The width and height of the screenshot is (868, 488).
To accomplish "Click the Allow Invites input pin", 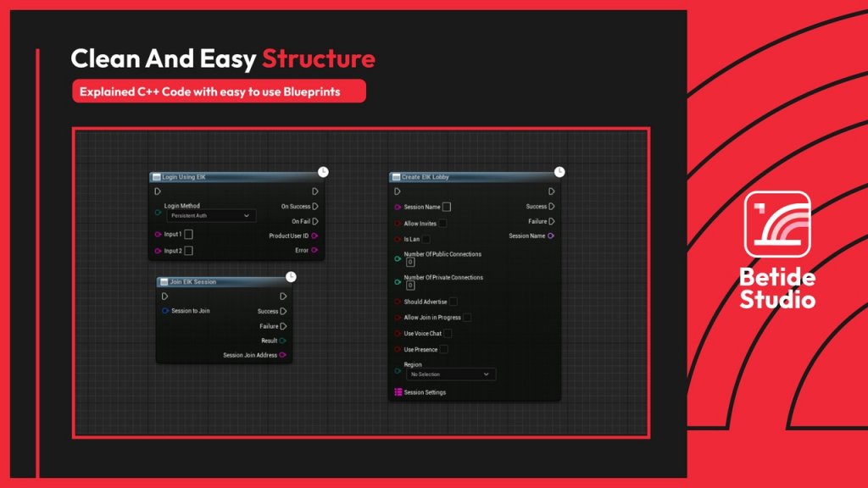I will [x=398, y=224].
